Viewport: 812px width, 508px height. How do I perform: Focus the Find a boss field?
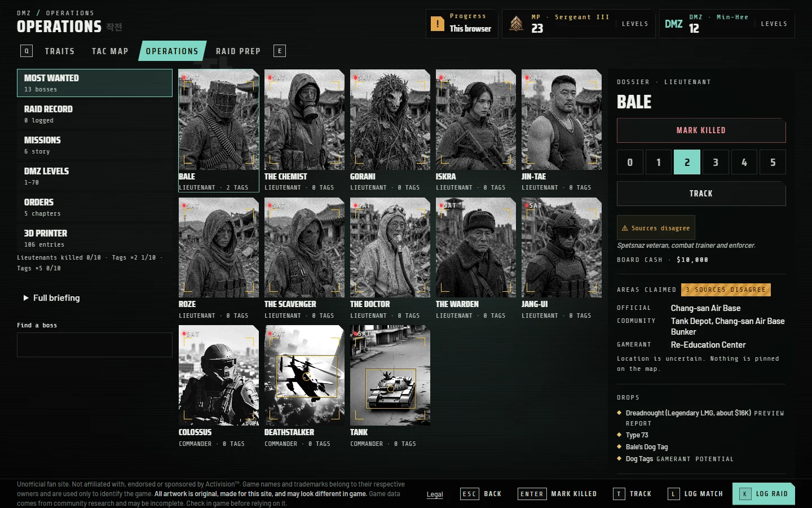tap(95, 345)
